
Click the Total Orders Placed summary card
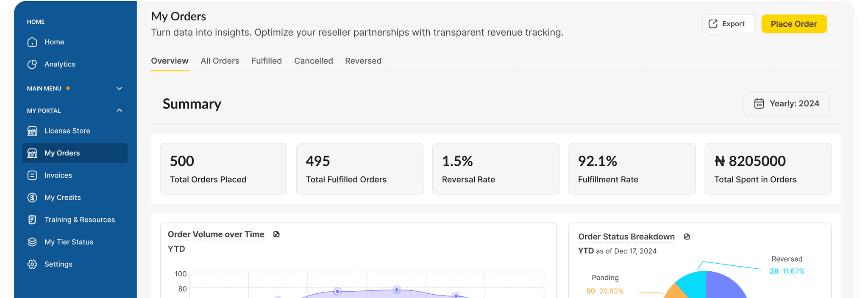point(224,169)
